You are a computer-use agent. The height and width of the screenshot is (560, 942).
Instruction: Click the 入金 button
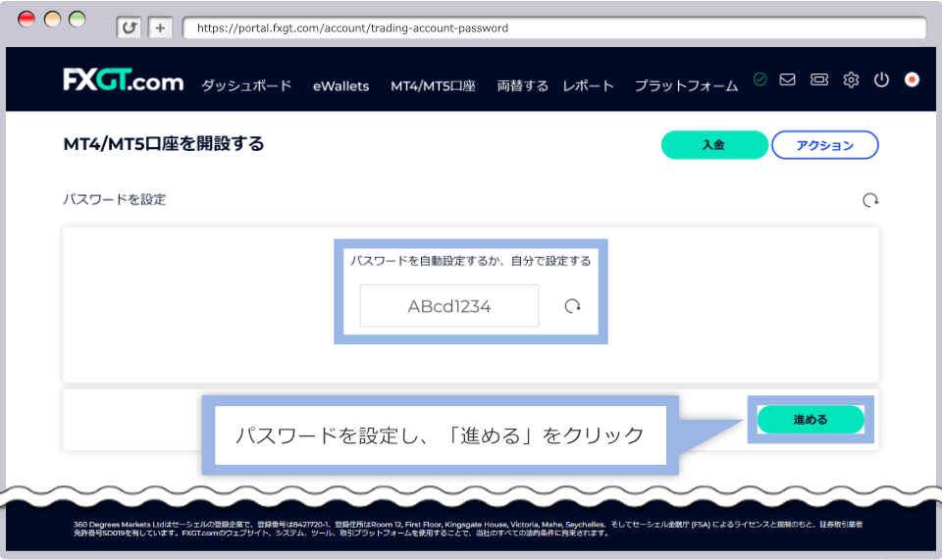click(x=714, y=144)
